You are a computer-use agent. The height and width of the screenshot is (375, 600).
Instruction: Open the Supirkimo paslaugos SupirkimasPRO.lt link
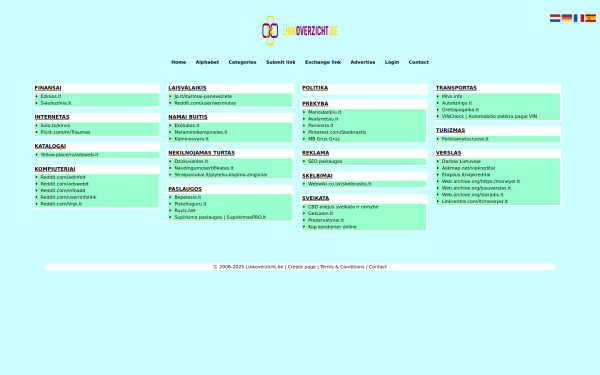pyautogui.click(x=220, y=217)
